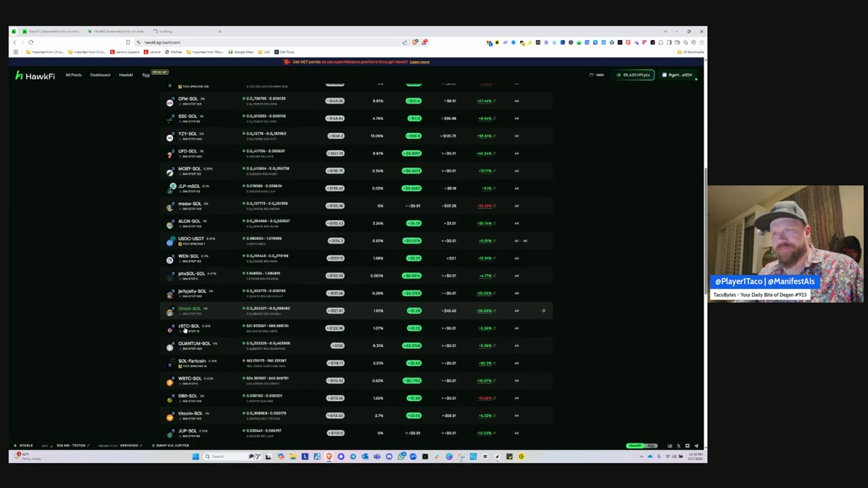This screenshot has width=868, height=488.
Task: Open the HawkAI nav item
Action: 125,75
